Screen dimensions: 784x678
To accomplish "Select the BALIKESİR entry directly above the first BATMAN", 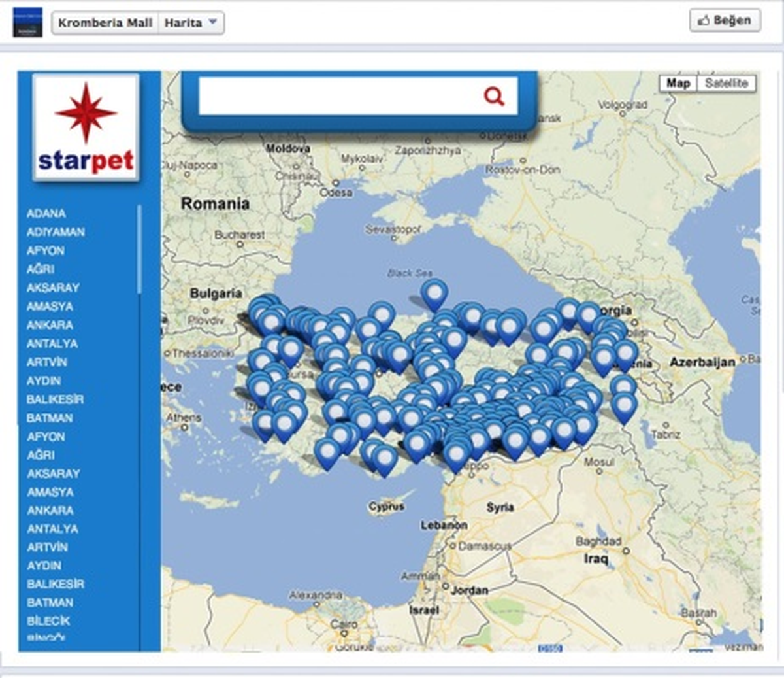I will [x=55, y=399].
